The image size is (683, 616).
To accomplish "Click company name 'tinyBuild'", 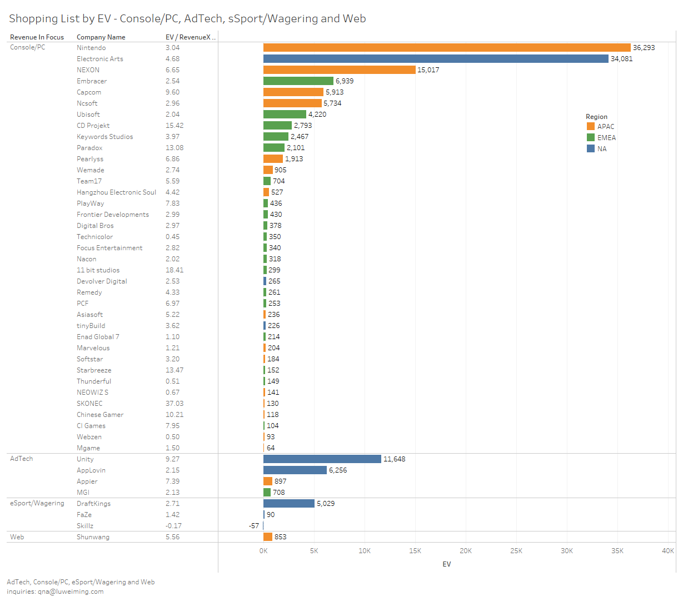I will [91, 326].
